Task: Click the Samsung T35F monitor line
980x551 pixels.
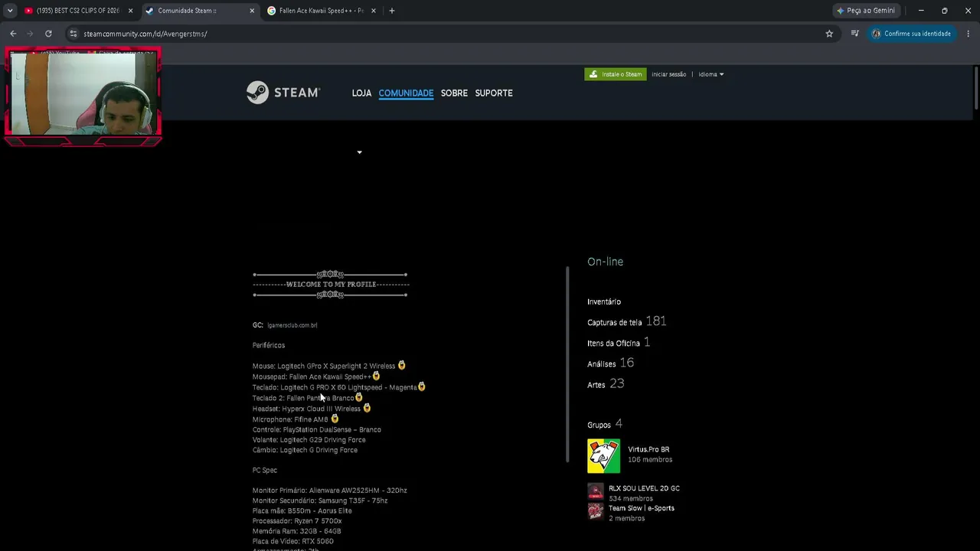Action: pos(320,500)
